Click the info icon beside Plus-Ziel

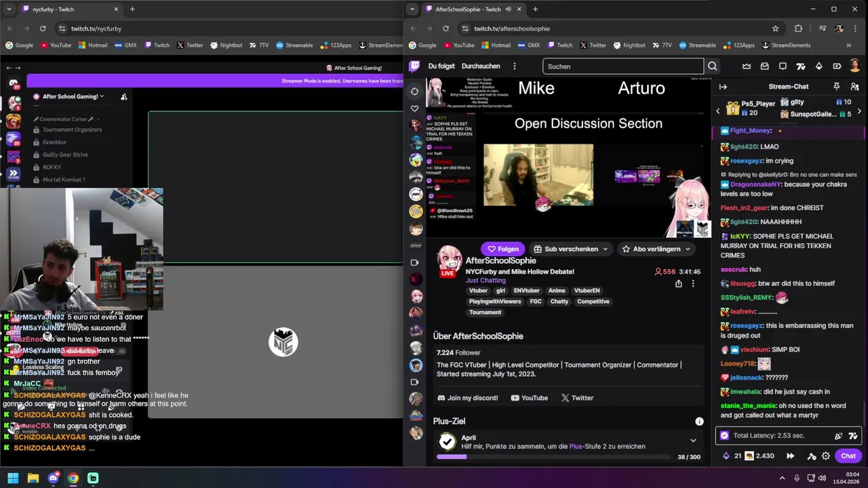click(x=699, y=422)
